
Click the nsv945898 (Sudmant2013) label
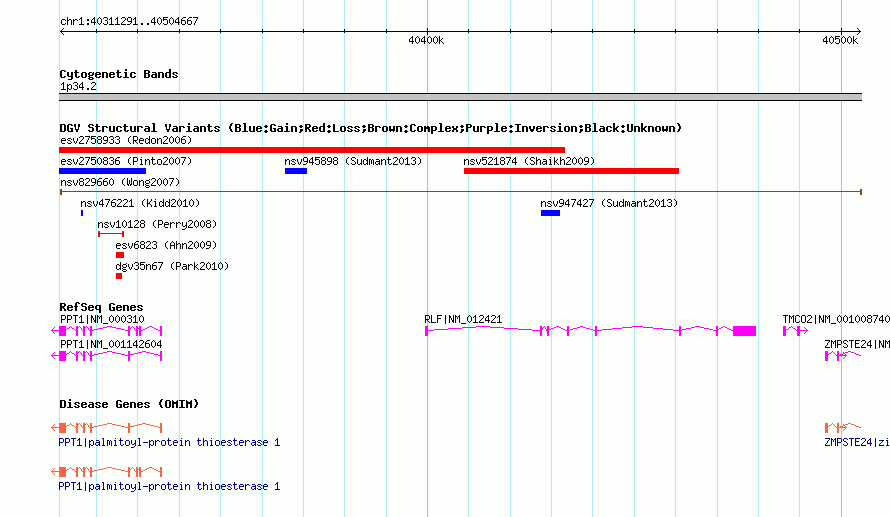pyautogui.click(x=353, y=161)
